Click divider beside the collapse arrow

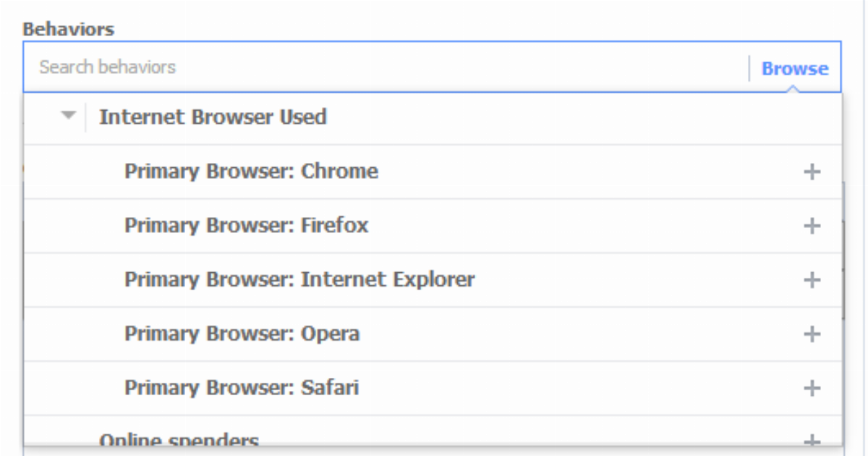click(x=85, y=117)
